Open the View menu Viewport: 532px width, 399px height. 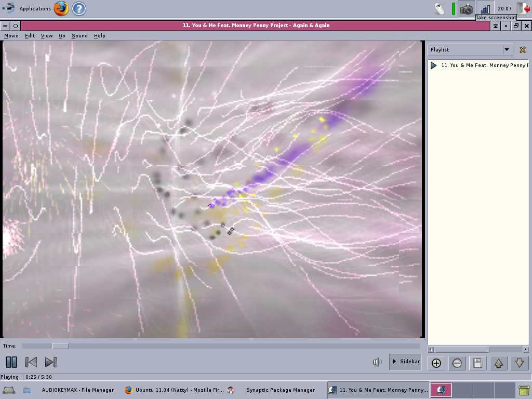46,36
